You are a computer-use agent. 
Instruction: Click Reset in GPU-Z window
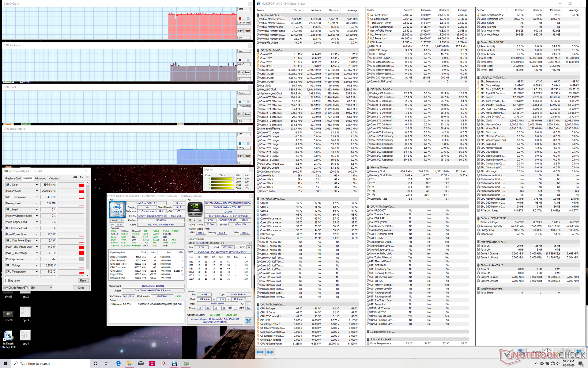click(x=83, y=281)
